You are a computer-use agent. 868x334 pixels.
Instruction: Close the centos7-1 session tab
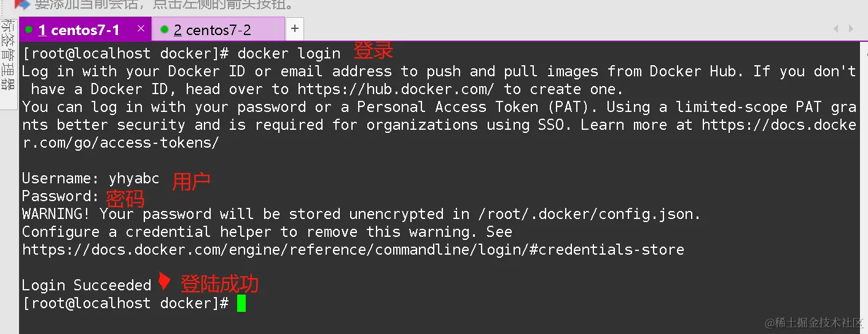pyautogui.click(x=141, y=28)
